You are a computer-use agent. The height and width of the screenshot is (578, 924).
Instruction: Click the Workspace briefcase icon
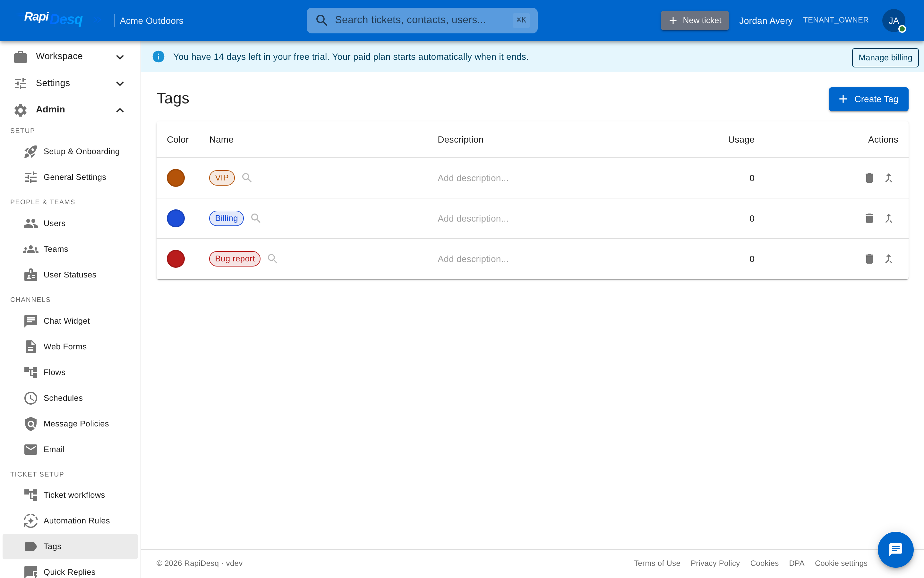[21, 57]
